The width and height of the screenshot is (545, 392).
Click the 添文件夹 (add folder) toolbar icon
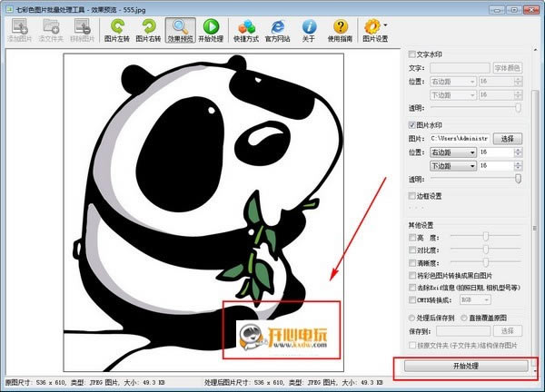coord(51,31)
